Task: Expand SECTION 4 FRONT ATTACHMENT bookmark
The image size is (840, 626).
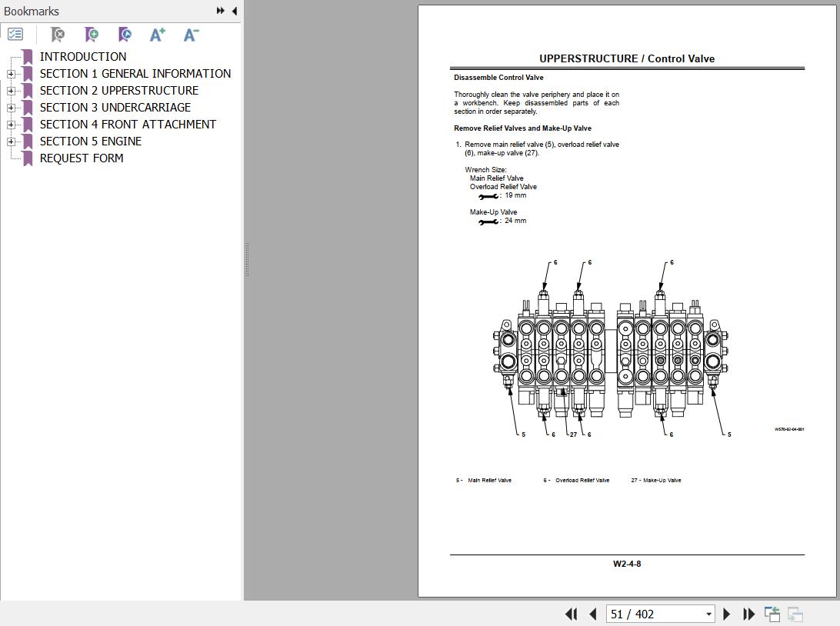Action: pos(11,125)
